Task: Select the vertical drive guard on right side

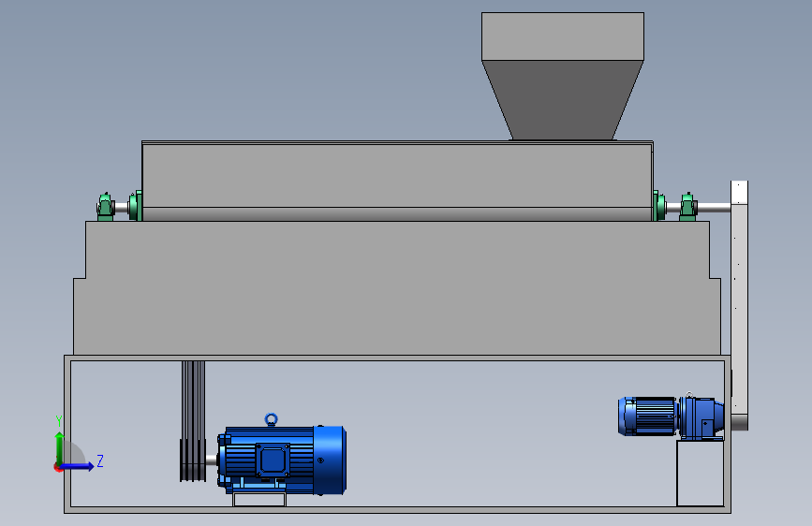Action: (x=740, y=305)
